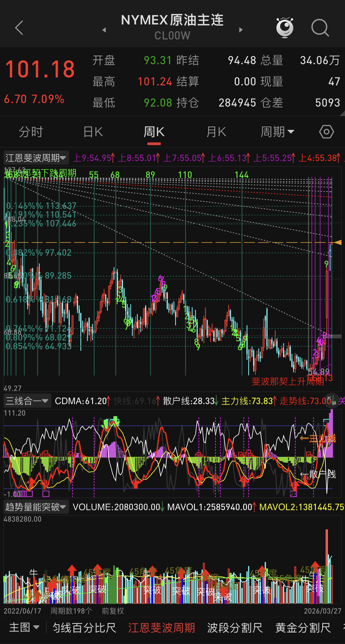
Task: Select the 日K tab
Action: [93, 132]
